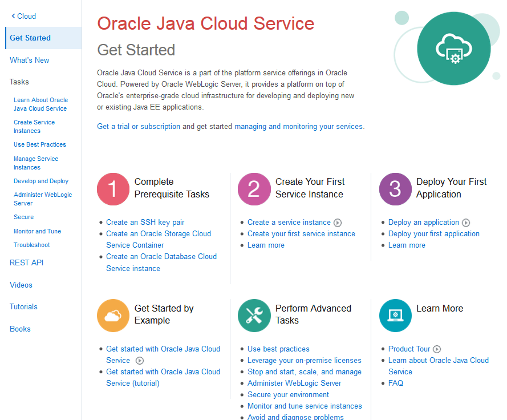Click the red number 1 circle icon
The image size is (507, 420).
coord(113,189)
